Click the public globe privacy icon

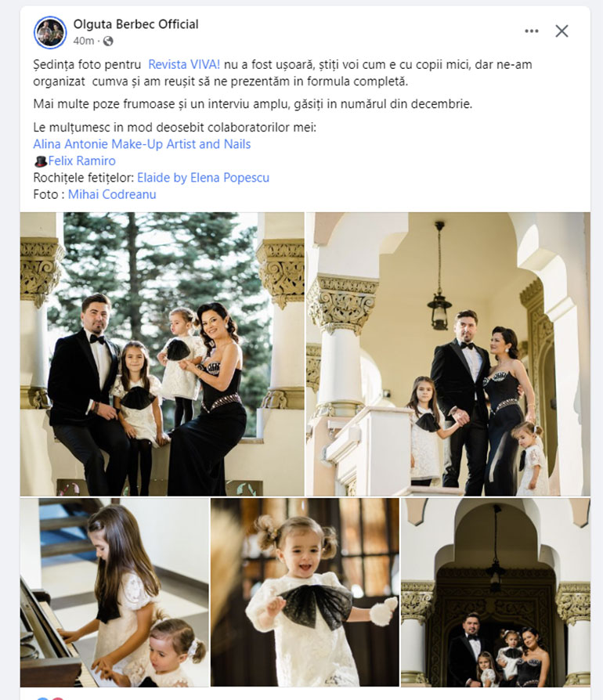(x=108, y=41)
